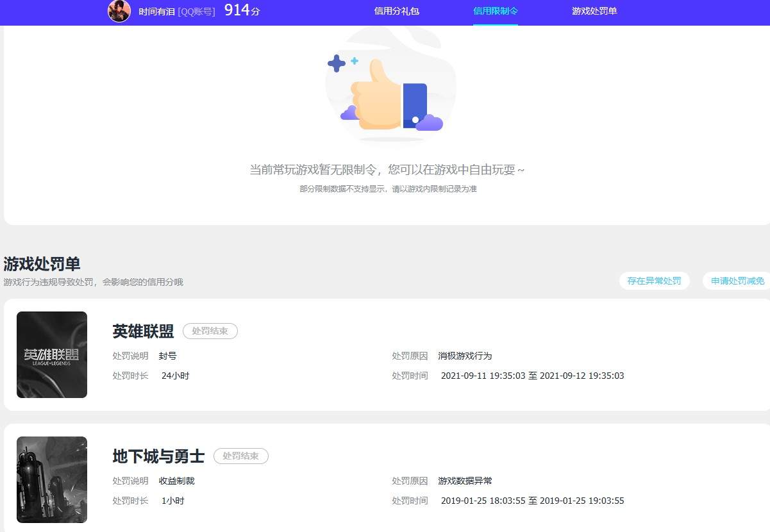Click 处罚结束 badge beside 英雄联盟
This screenshot has height=532, width=770.
pyautogui.click(x=210, y=331)
